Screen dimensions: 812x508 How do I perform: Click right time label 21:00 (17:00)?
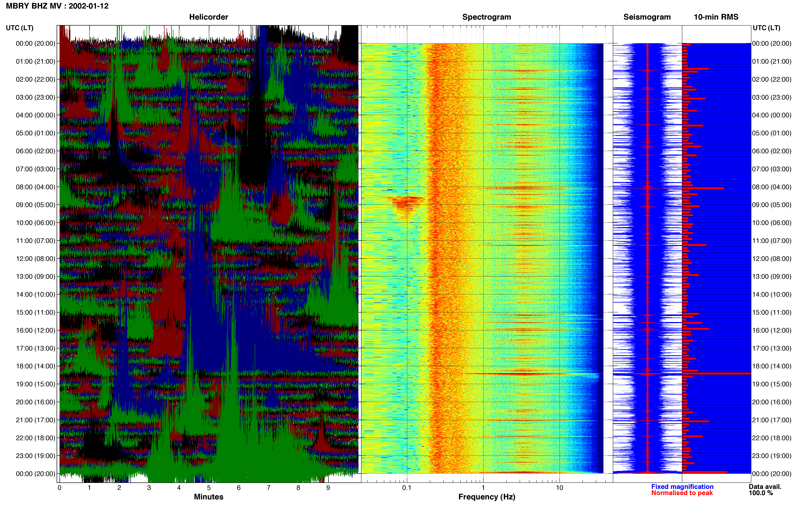point(772,420)
